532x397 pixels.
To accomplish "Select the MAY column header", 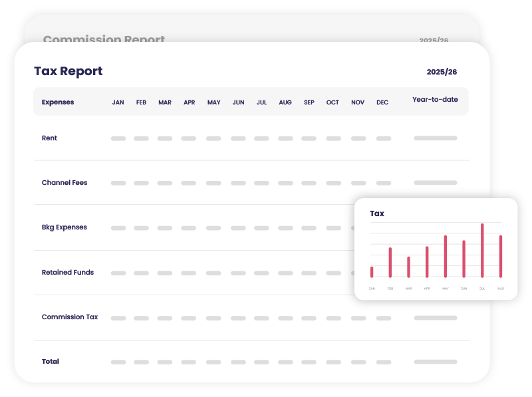I will point(213,102).
